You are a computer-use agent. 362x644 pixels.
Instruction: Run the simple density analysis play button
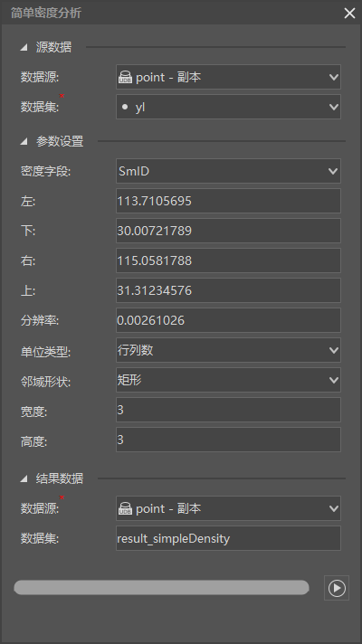pos(337,588)
